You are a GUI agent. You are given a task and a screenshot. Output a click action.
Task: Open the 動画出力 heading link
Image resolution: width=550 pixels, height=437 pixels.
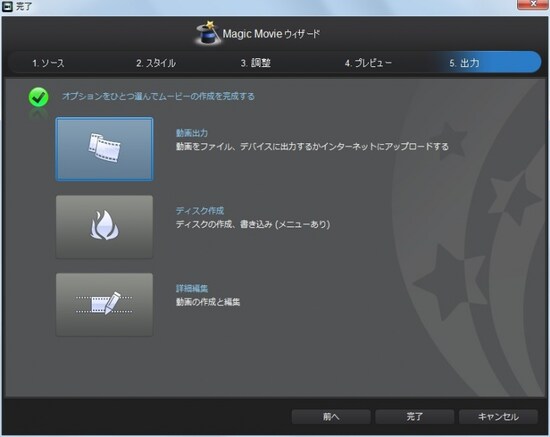click(x=192, y=133)
